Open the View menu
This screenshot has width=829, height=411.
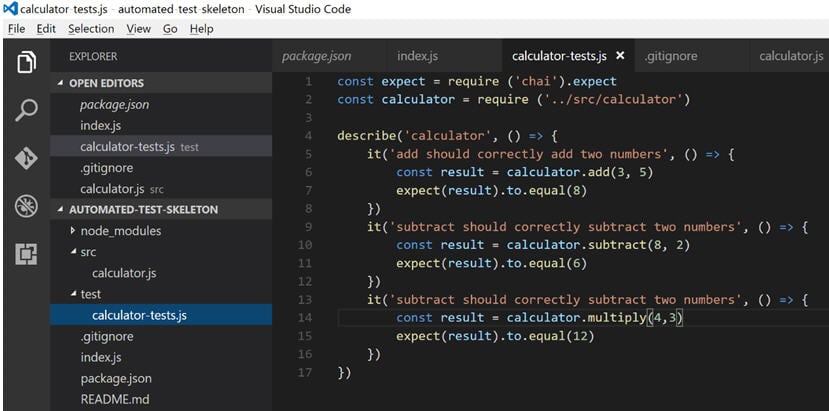139,29
